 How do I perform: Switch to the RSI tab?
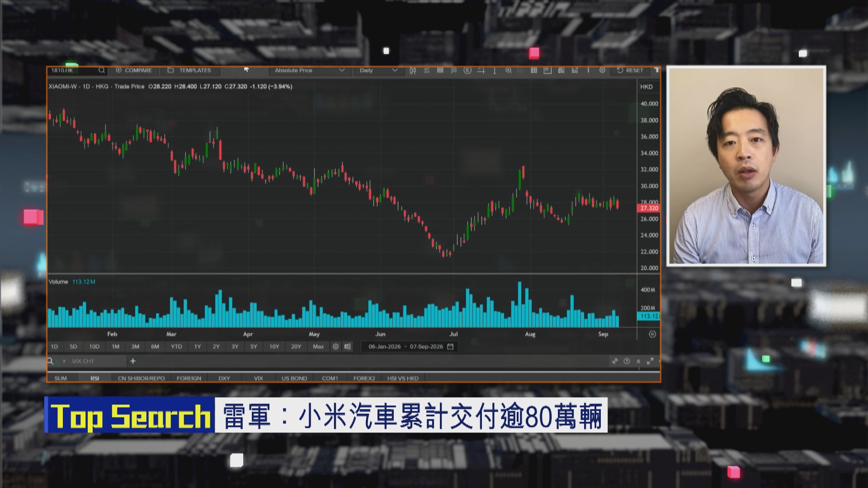coord(94,378)
